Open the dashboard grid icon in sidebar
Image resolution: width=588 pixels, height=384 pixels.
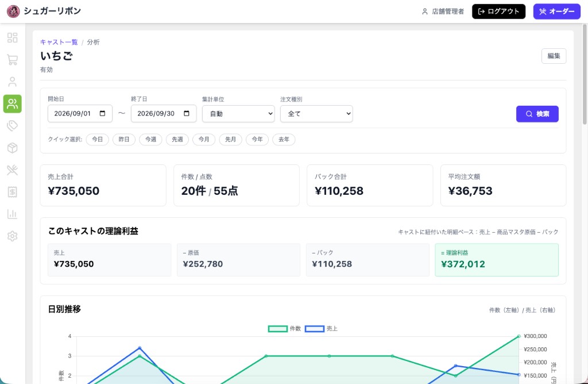pyautogui.click(x=13, y=37)
